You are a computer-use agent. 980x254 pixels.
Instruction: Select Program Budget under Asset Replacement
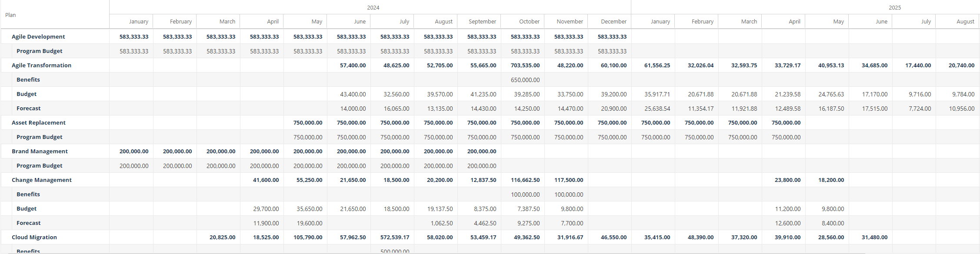pos(39,137)
